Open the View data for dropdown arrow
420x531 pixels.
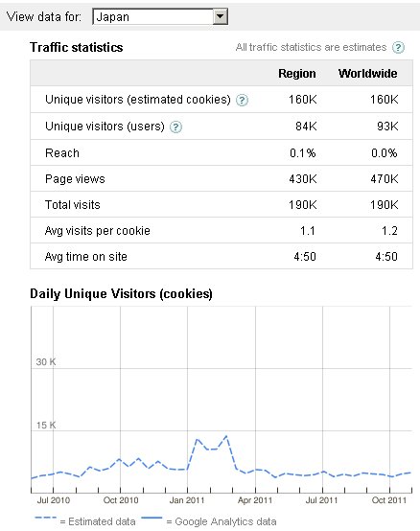(x=221, y=16)
